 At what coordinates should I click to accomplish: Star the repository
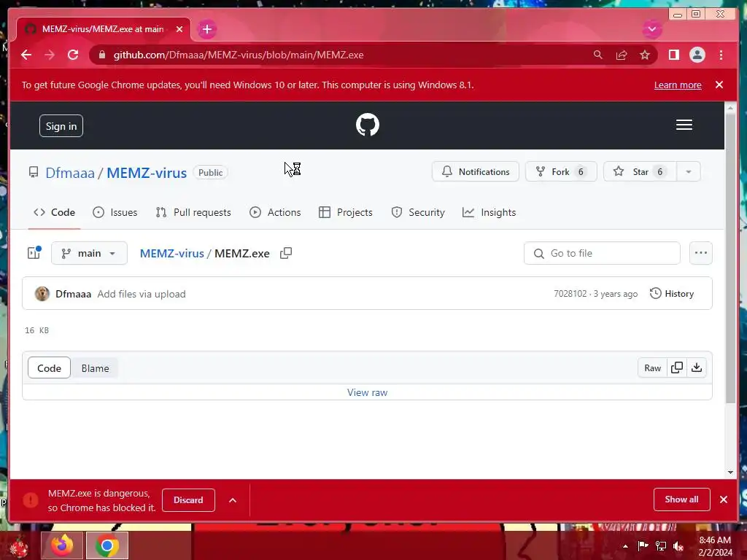[640, 172]
